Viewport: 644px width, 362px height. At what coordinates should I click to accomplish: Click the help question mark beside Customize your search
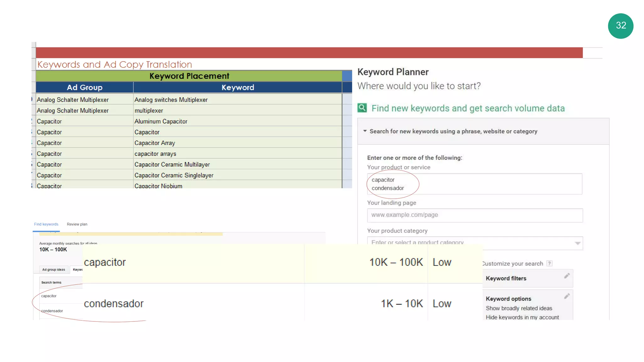click(x=549, y=263)
